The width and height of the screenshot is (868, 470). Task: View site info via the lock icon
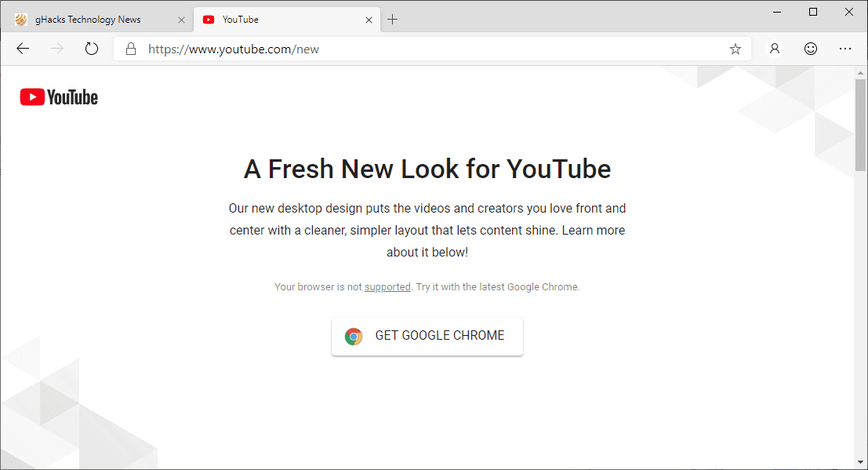(131, 49)
